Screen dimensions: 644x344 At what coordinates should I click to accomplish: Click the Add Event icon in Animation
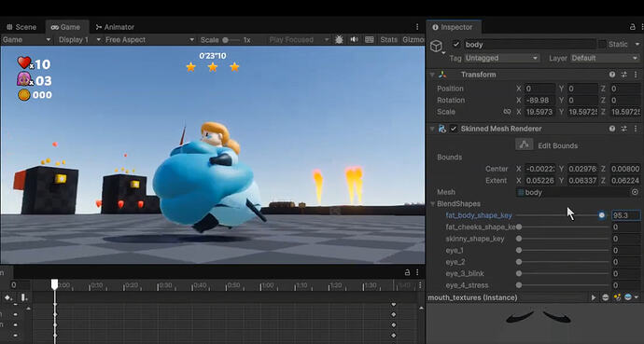[x=23, y=297]
